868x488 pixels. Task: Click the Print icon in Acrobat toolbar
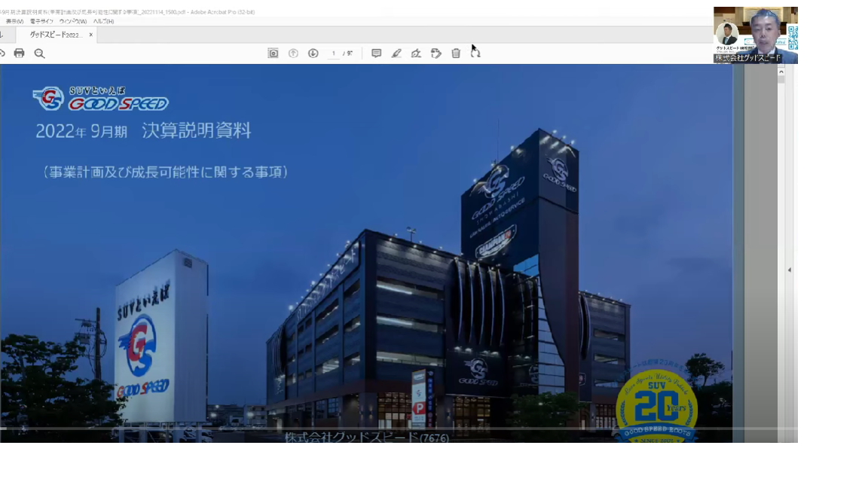click(x=20, y=53)
